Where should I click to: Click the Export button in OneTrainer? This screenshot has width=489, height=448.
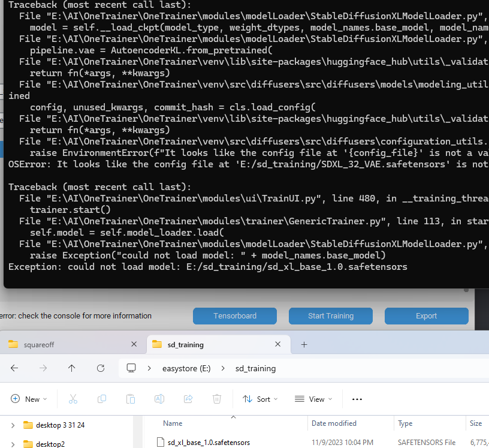coord(426,316)
